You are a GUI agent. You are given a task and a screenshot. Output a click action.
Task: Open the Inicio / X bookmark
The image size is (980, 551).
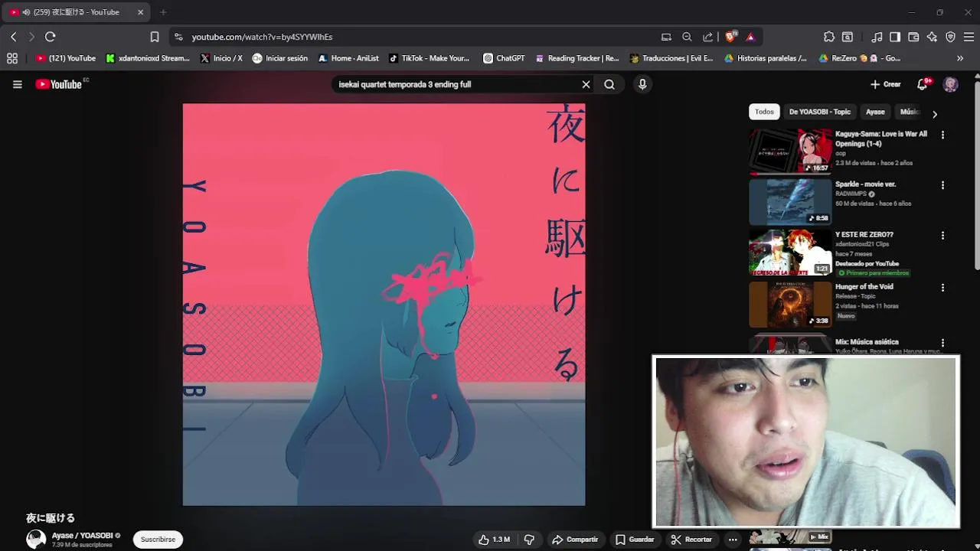[221, 58]
